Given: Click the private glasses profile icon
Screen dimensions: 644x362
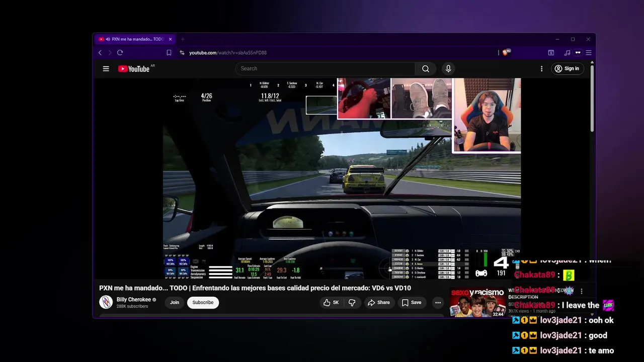Looking at the screenshot, I should click(x=578, y=53).
